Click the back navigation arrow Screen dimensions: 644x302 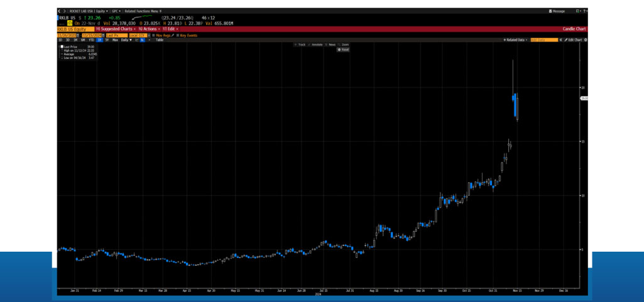59,11
